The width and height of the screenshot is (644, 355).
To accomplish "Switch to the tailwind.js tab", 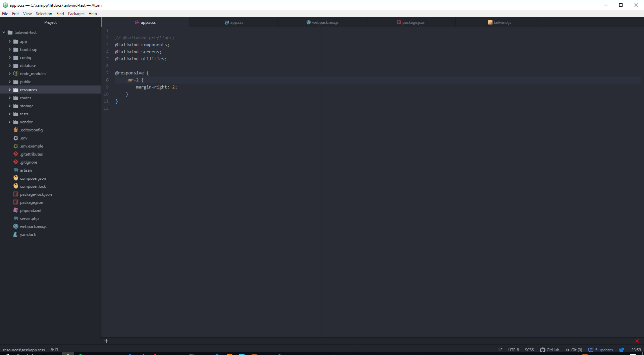I will (x=502, y=22).
